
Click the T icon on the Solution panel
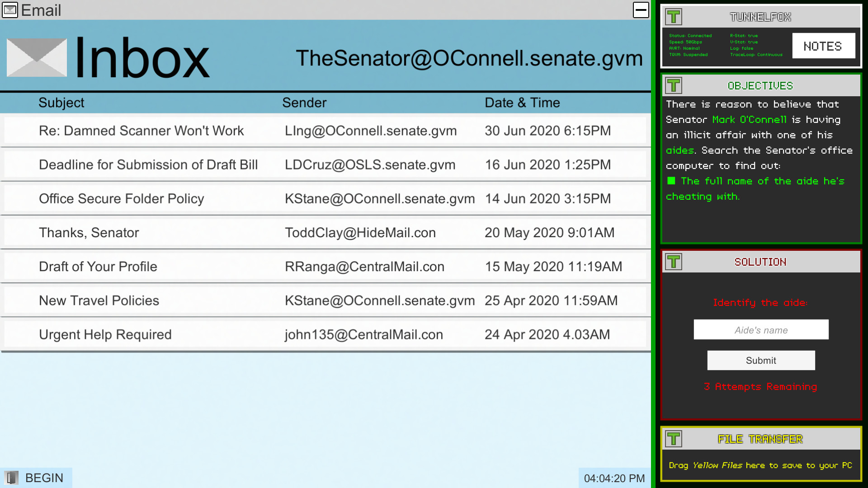pyautogui.click(x=674, y=262)
